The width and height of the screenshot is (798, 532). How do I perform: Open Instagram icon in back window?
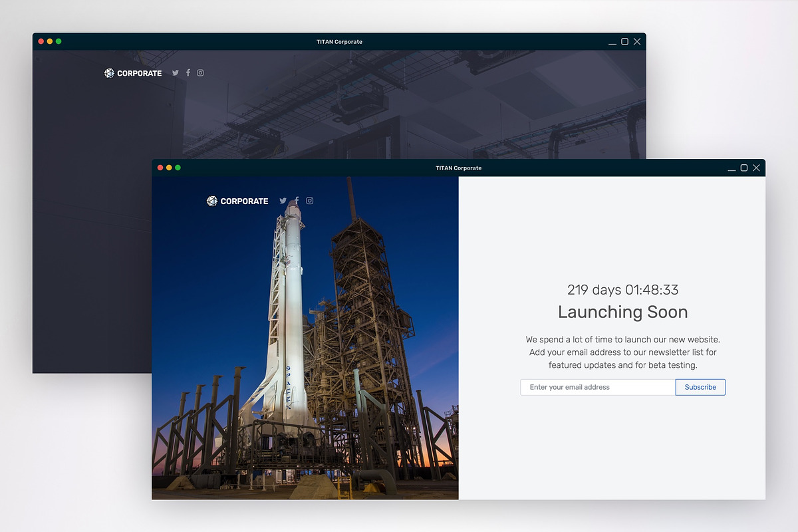pos(200,73)
